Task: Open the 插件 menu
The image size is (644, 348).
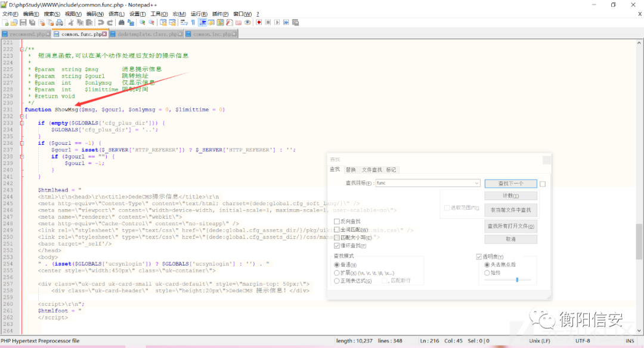Action: [221, 14]
